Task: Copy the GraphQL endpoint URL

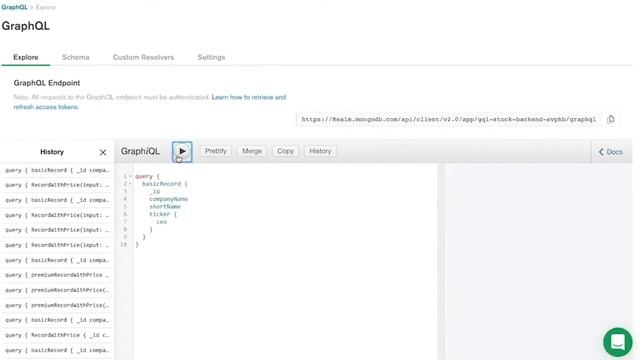Action: click(611, 119)
